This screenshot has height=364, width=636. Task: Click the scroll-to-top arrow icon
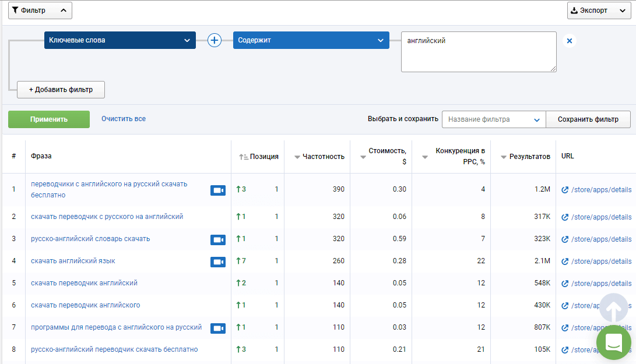coord(613,309)
